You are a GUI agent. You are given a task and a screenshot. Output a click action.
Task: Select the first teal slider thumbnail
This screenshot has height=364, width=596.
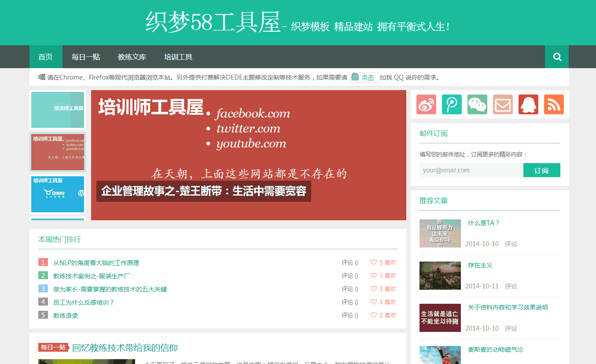58,109
